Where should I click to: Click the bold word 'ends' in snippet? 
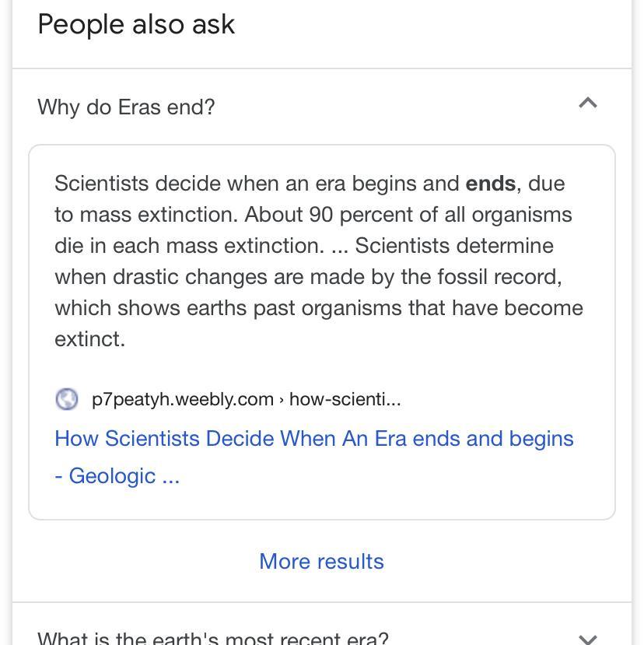point(490,184)
